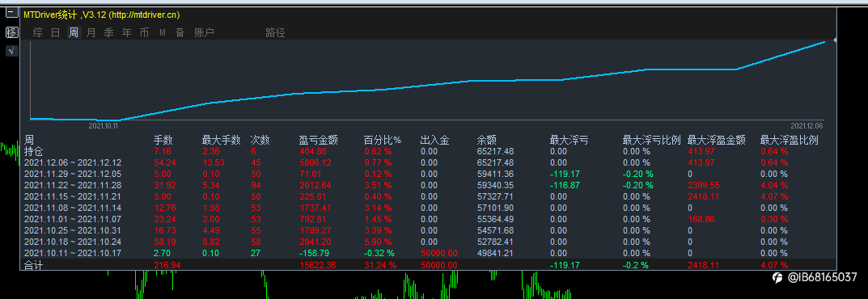The width and height of the screenshot is (868, 299).
Task: Click the 13.53 max lots value
Action: 213,162
